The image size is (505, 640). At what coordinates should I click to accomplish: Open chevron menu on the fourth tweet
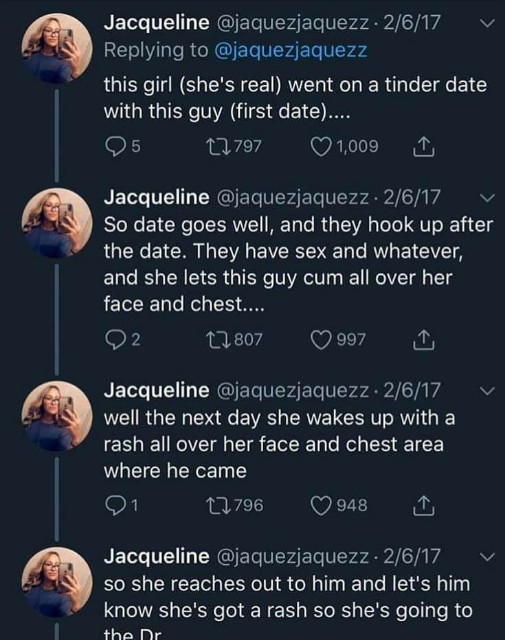[x=487, y=557]
